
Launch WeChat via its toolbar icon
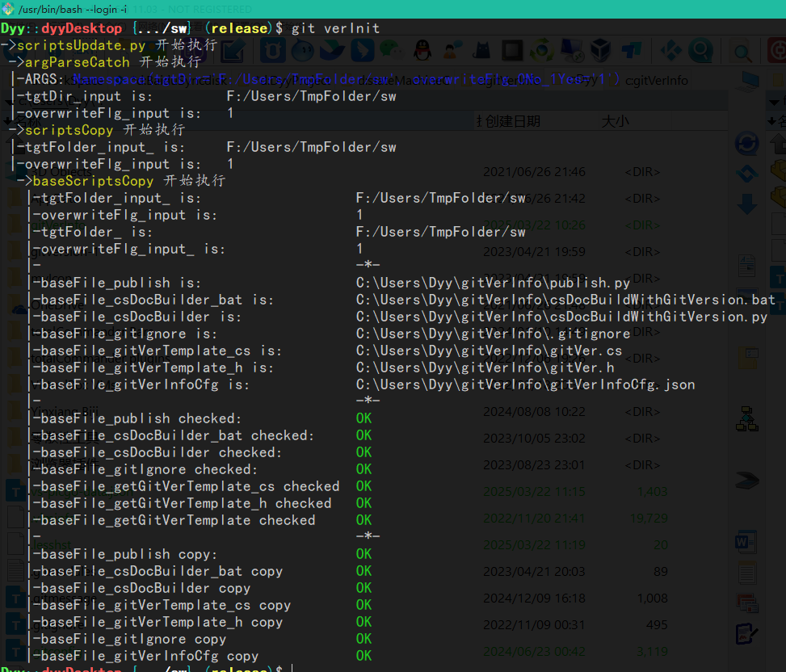392,50
